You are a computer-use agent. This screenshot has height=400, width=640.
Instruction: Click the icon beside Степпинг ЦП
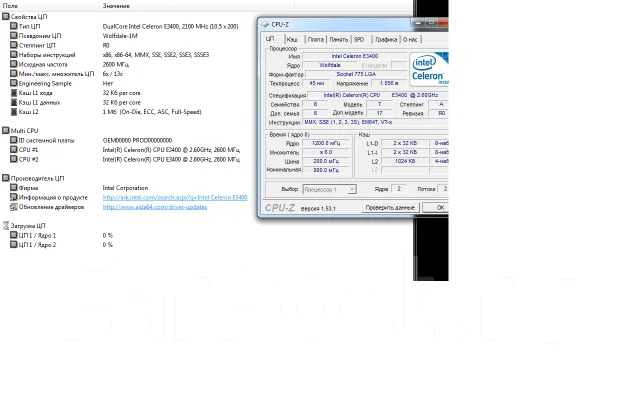point(13,45)
